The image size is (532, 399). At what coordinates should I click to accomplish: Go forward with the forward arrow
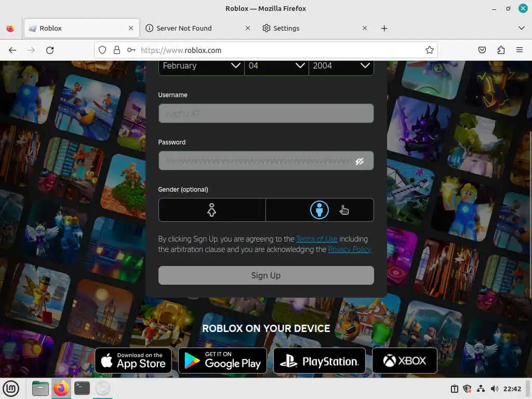tap(31, 50)
